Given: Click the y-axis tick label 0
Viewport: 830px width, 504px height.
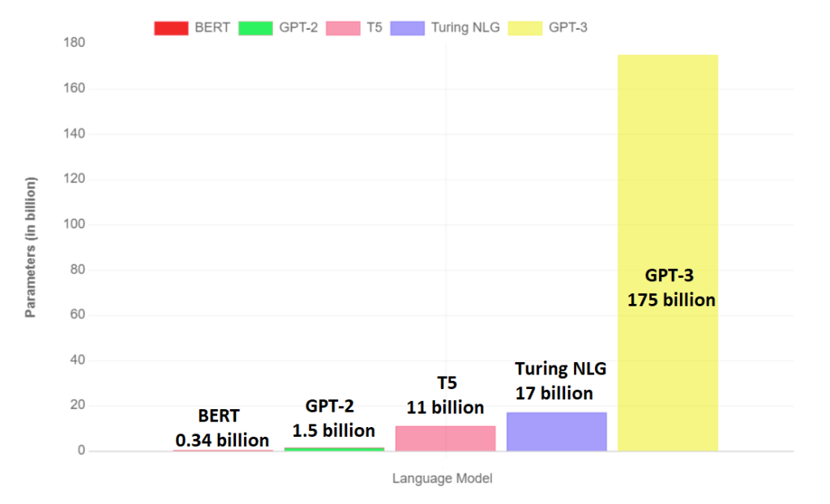Looking at the screenshot, I should [x=81, y=451].
